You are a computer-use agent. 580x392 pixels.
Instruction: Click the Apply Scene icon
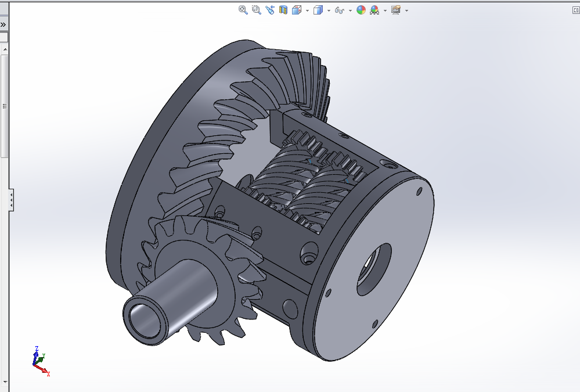pyautogui.click(x=374, y=10)
